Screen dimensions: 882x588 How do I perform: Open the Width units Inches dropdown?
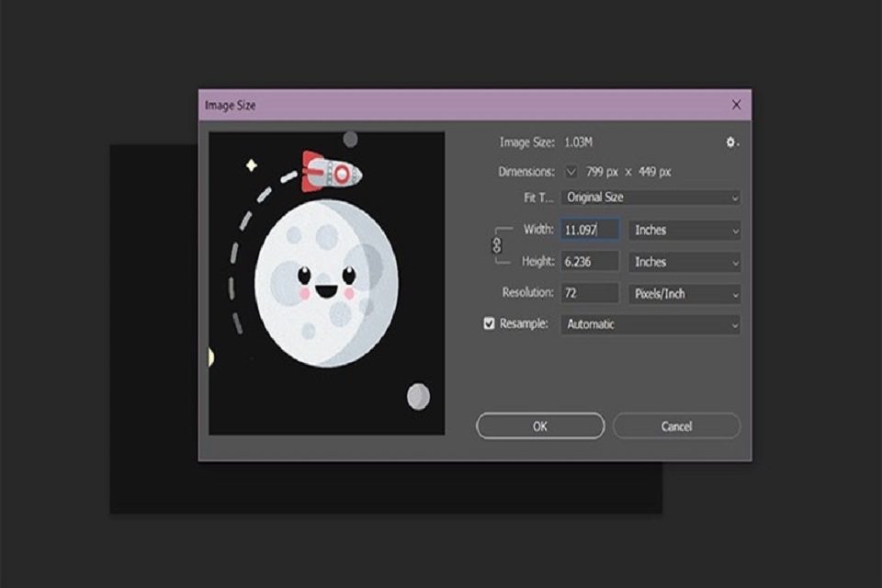[x=684, y=230]
